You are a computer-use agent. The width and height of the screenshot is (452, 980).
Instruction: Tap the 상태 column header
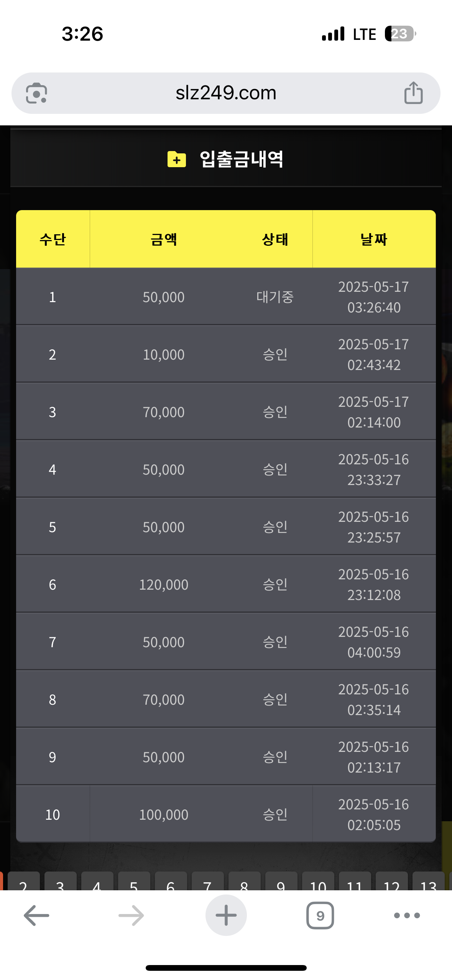tap(275, 239)
